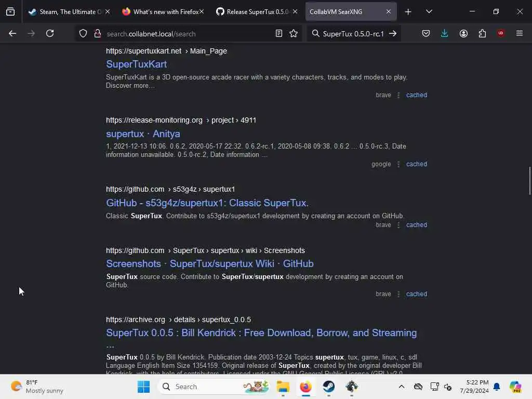The height and width of the screenshot is (399, 532).
Task: Open cached link for SuperTuxKart result
Action: pos(417,95)
